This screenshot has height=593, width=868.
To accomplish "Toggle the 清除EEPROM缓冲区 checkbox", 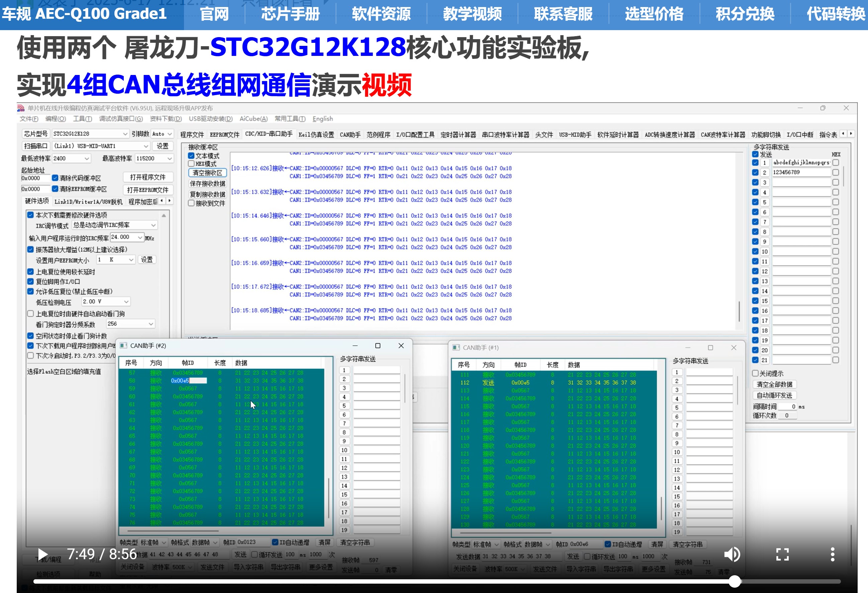I will (55, 189).
